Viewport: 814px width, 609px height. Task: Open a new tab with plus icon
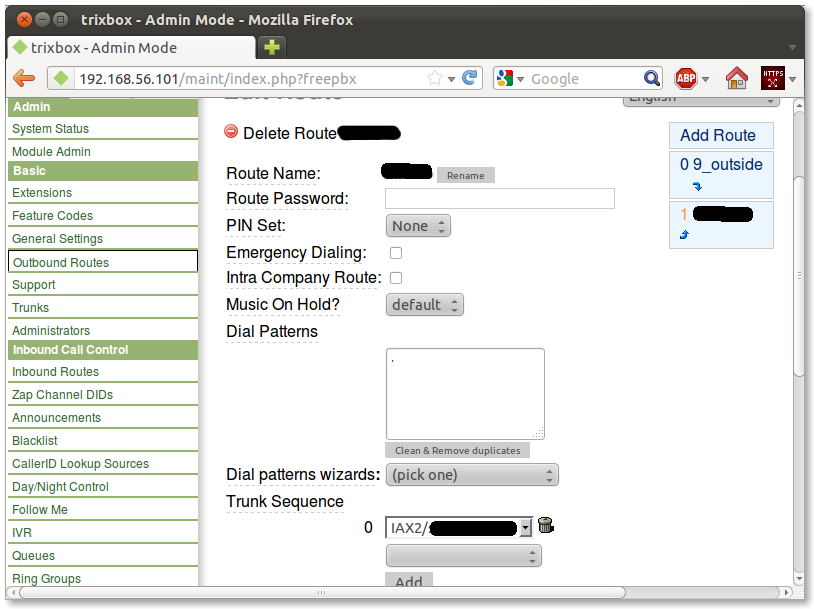pyautogui.click(x=272, y=47)
